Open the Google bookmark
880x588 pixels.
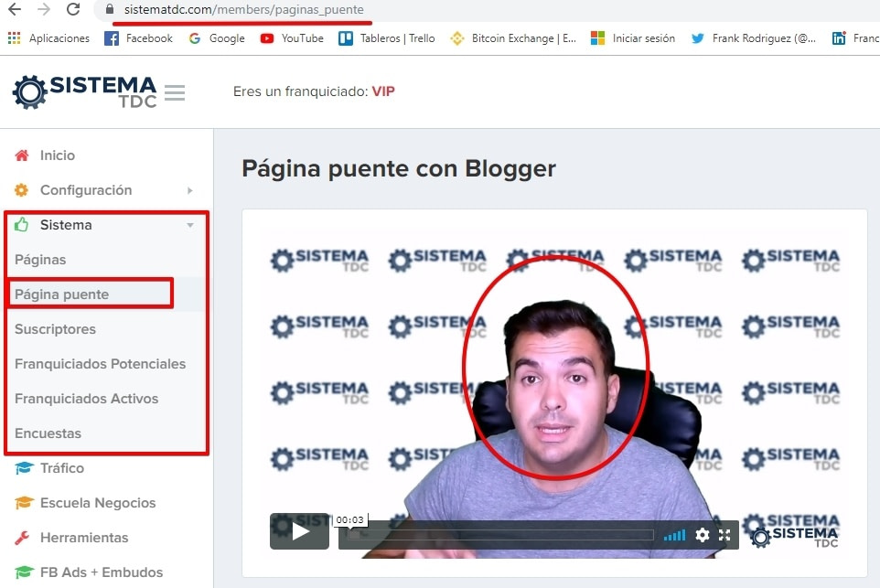[x=217, y=38]
